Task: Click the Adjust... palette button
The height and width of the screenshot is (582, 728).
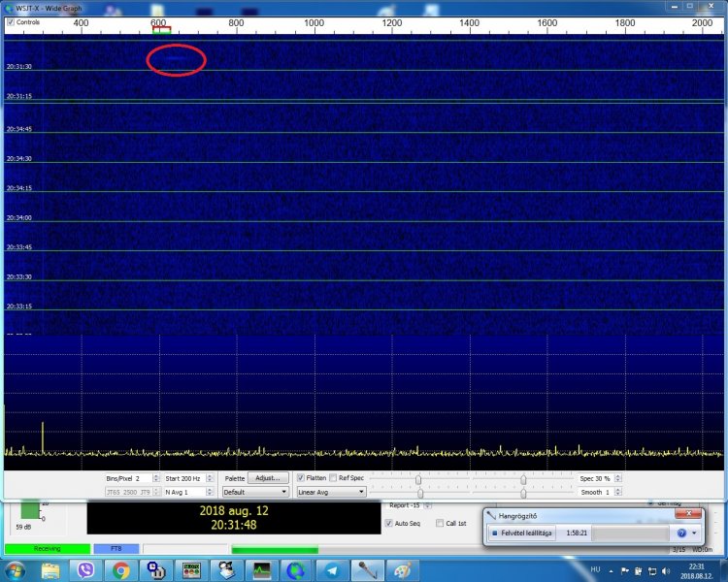Action: click(269, 478)
